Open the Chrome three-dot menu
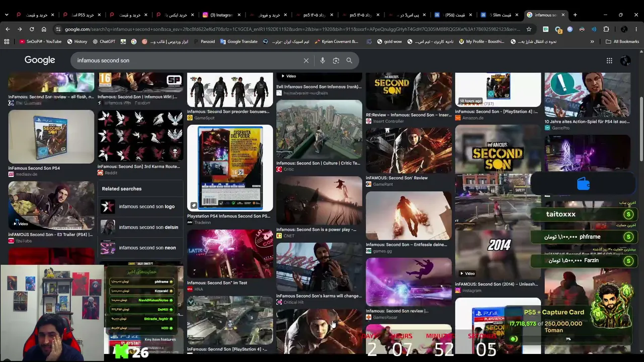The height and width of the screenshot is (362, 644). (x=636, y=29)
